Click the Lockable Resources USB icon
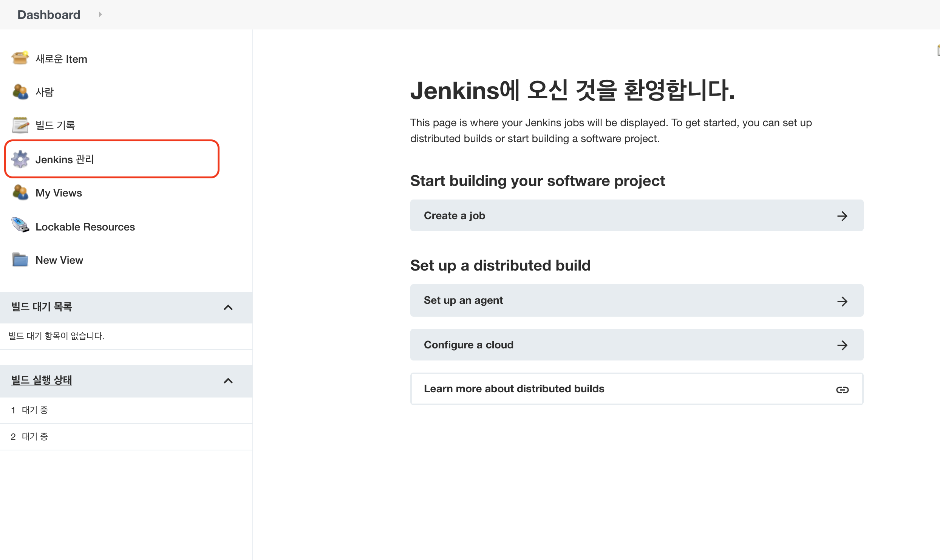940x560 pixels. (20, 226)
